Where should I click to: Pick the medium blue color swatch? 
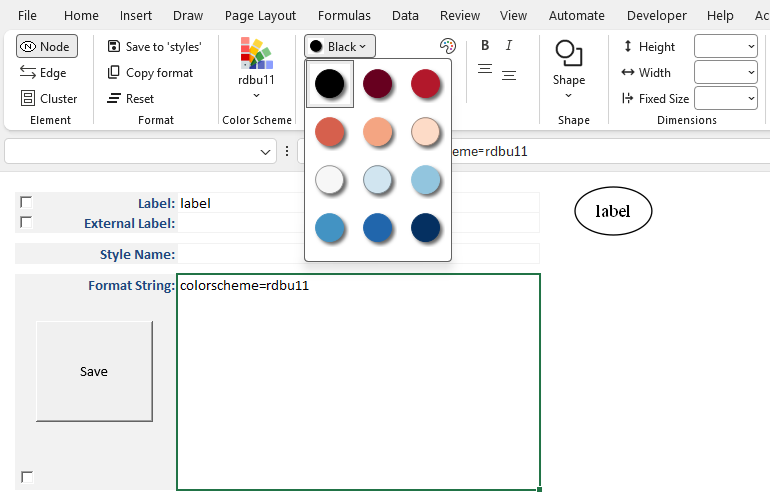click(x=330, y=228)
